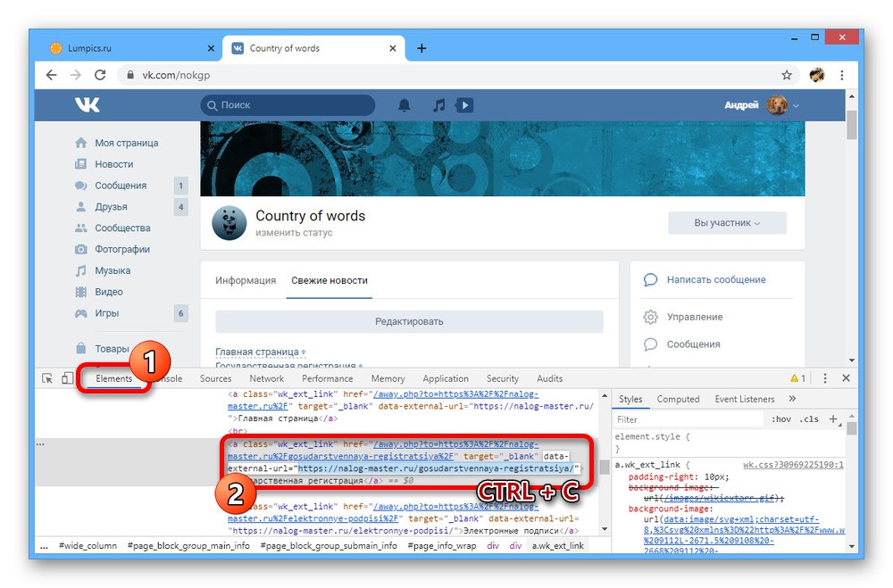Expand the Вы участник dropdown
The width and height of the screenshot is (893, 588).
[727, 223]
